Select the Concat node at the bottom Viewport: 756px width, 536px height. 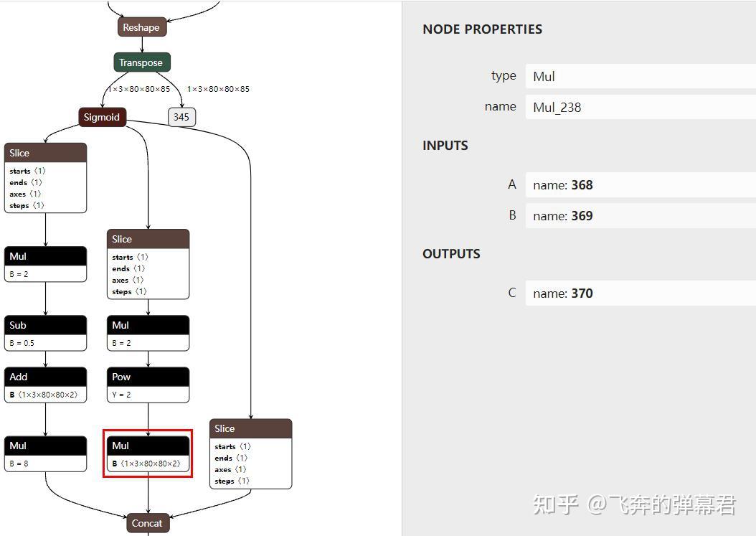pyautogui.click(x=147, y=523)
